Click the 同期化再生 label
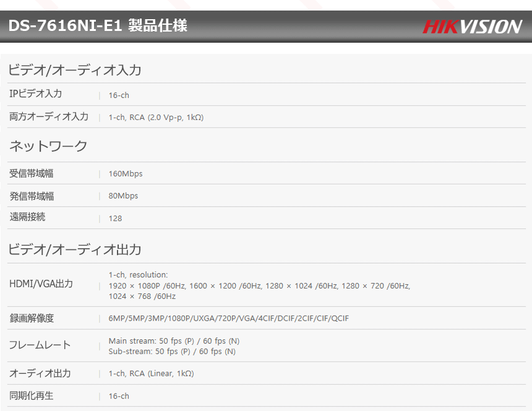Screen dimensions: 532x411 (32, 396)
